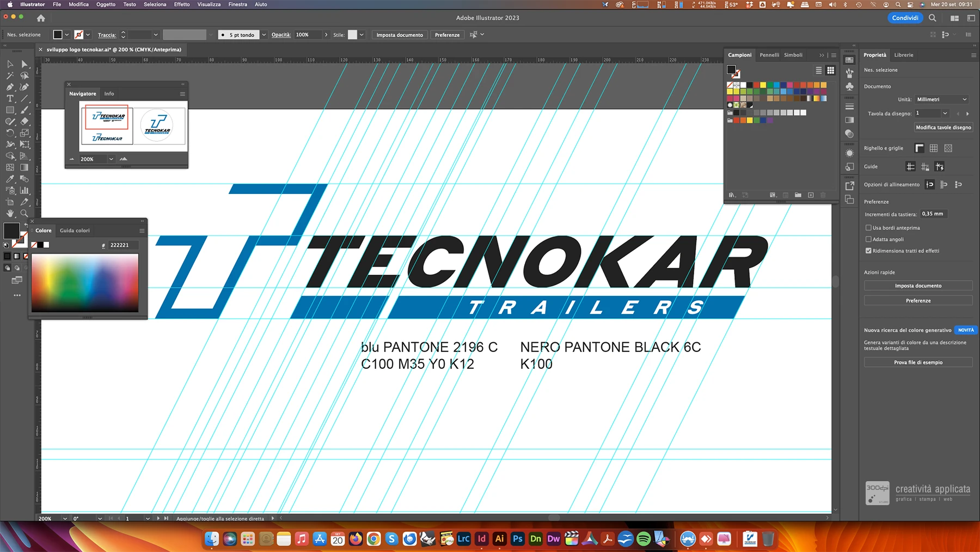Expand the Opacità options arrow
Image resolution: width=980 pixels, height=552 pixels.
(326, 35)
